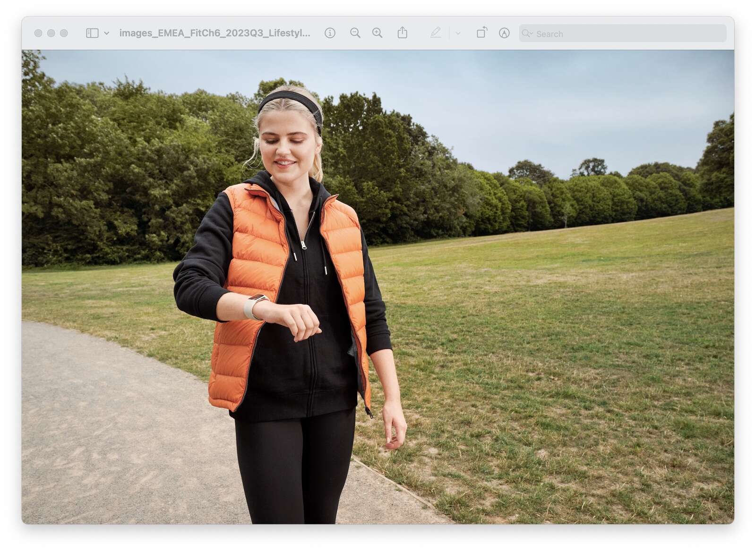The image size is (756, 551).
Task: Click the magnifier icon in the search field
Action: click(x=527, y=34)
